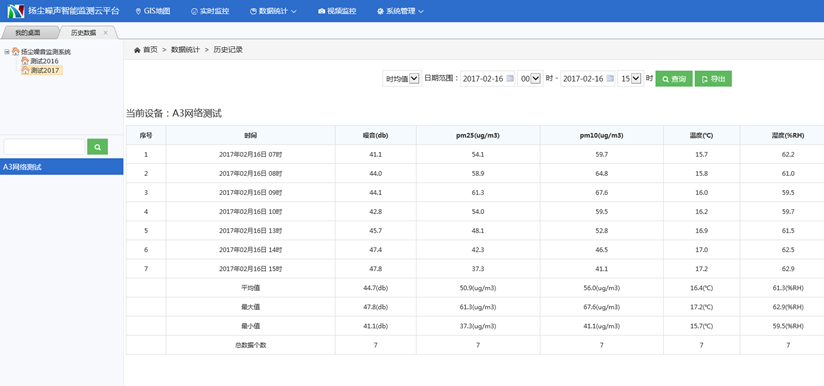
Task: Focus the device search input field
Action: [44, 147]
